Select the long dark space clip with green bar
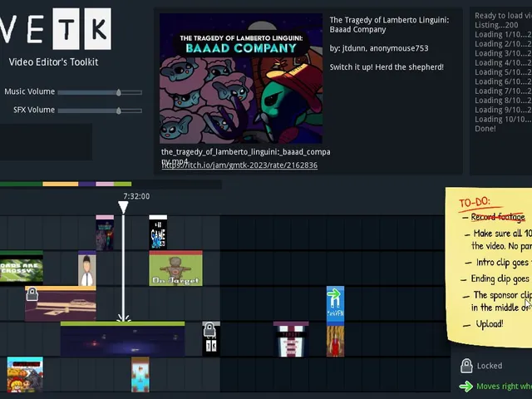 122,339
